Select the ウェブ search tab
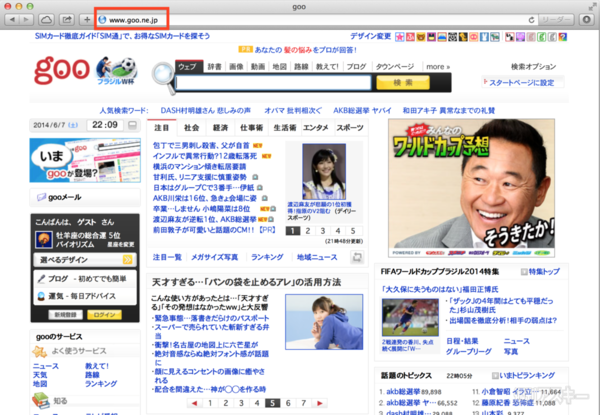The width and height of the screenshot is (600, 415). [189, 66]
